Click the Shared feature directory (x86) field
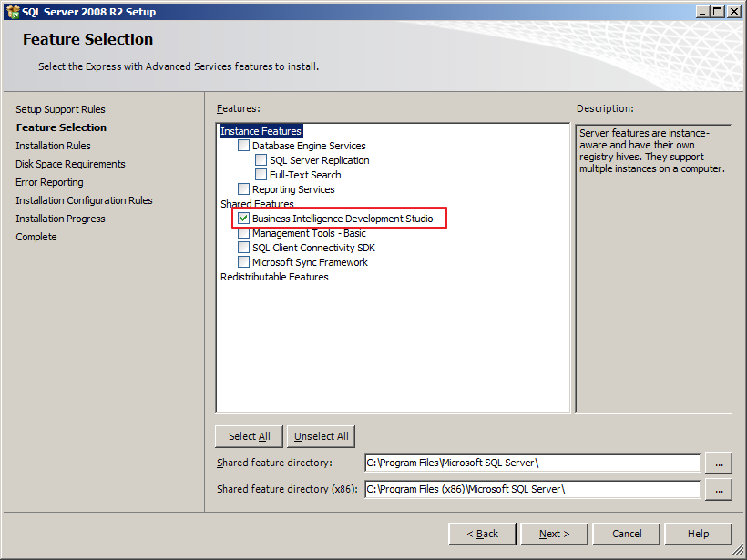 pyautogui.click(x=533, y=489)
